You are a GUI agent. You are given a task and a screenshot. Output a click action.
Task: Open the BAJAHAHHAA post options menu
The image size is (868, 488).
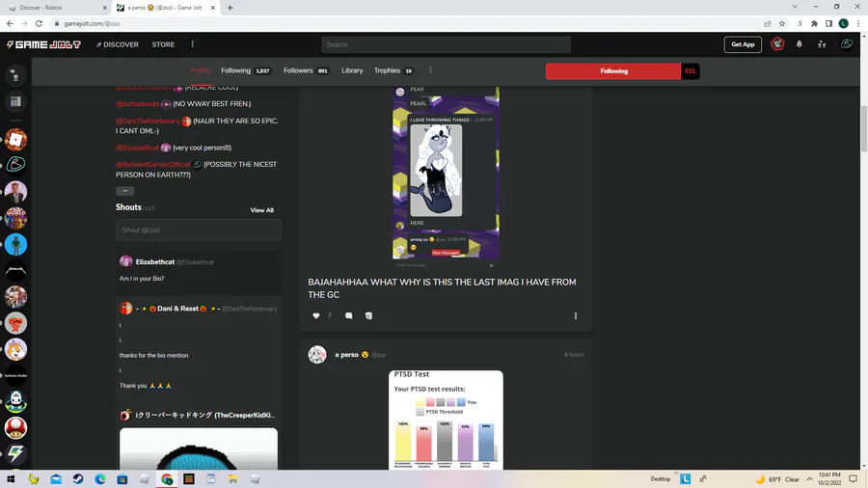coord(576,316)
